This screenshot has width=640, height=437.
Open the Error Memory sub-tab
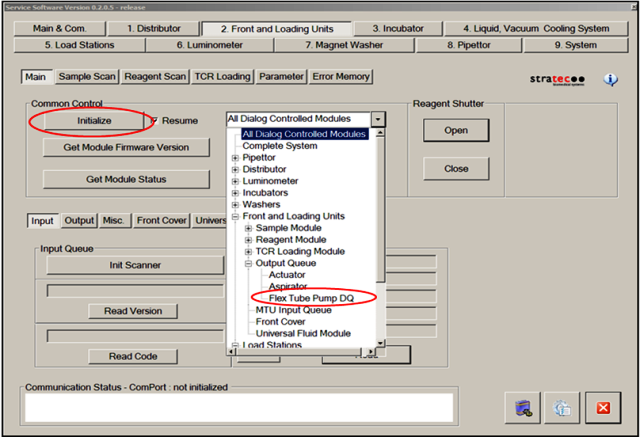(341, 76)
